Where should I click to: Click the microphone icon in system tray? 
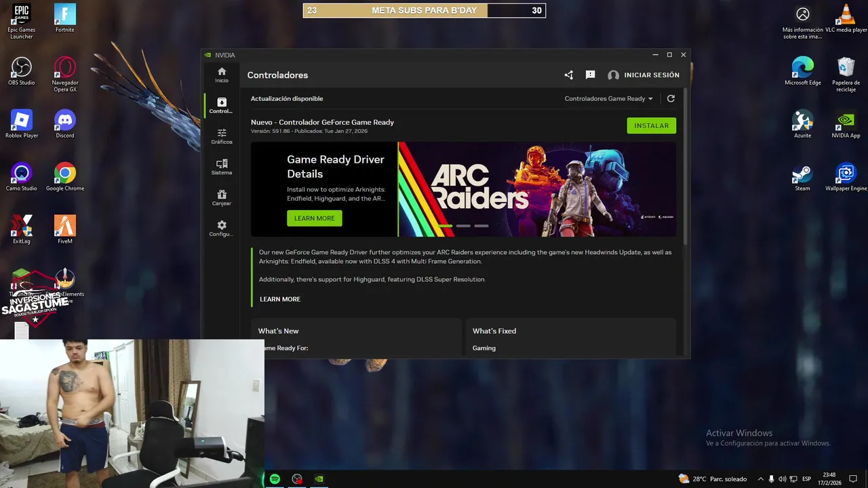click(x=771, y=479)
